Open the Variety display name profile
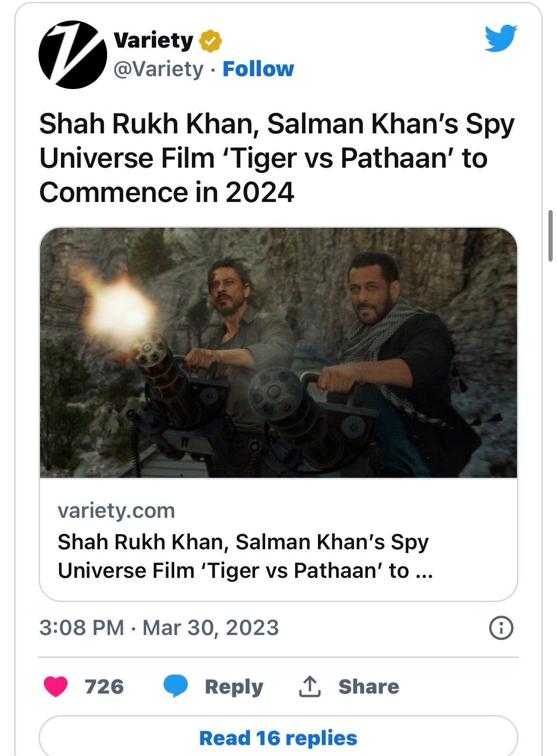 coord(153,40)
